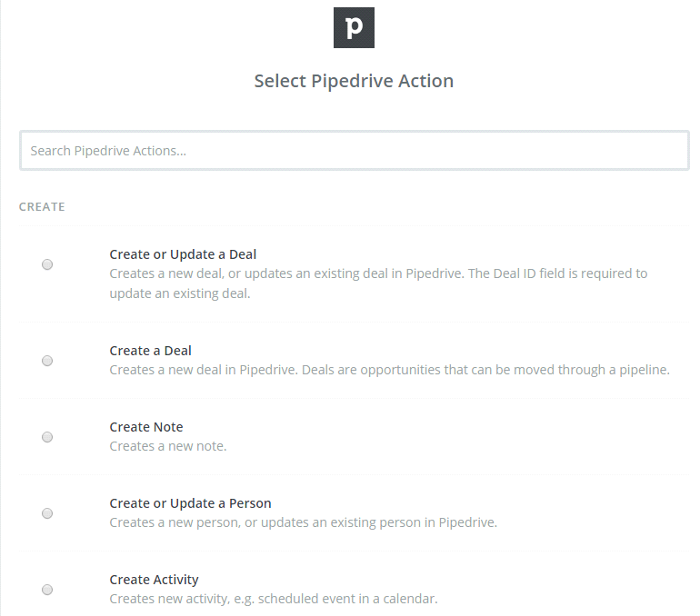700x616 pixels.
Task: Click the Create or Update a Deal title
Action: [x=183, y=254]
